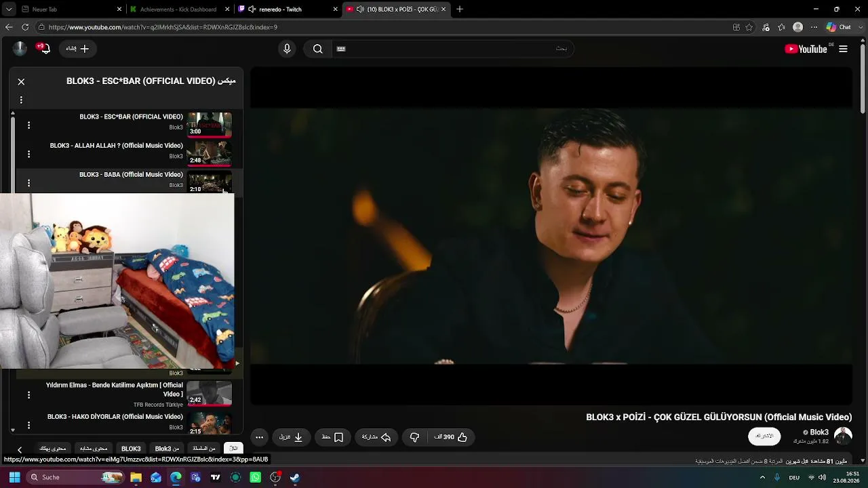Add this page to favorites star
This screenshot has height=488, width=868.
point(749,27)
